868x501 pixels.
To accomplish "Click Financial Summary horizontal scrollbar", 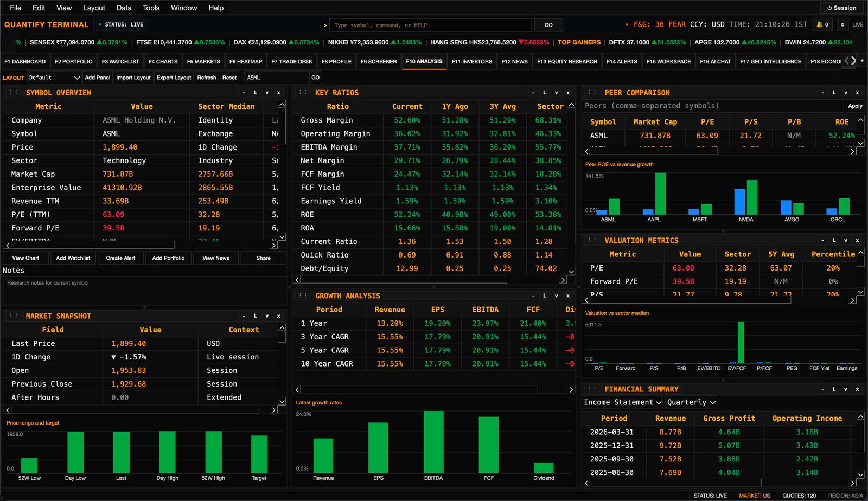I will tap(675, 483).
